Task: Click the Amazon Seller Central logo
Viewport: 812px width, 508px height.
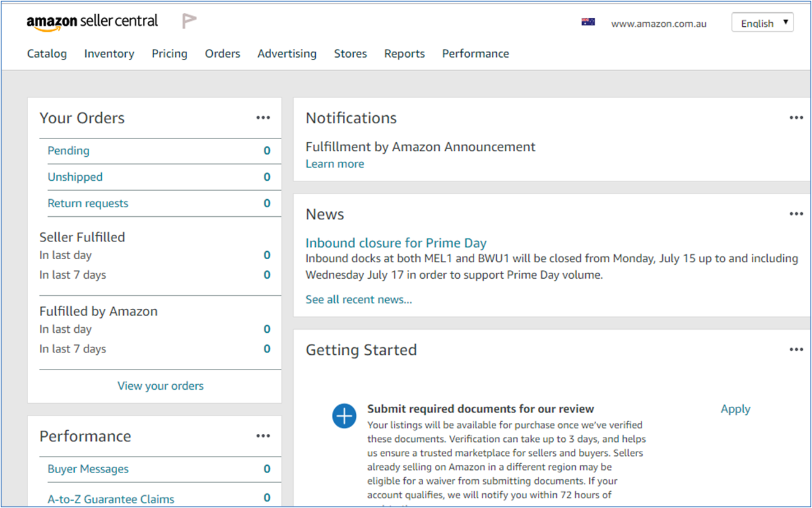Action: click(x=92, y=22)
